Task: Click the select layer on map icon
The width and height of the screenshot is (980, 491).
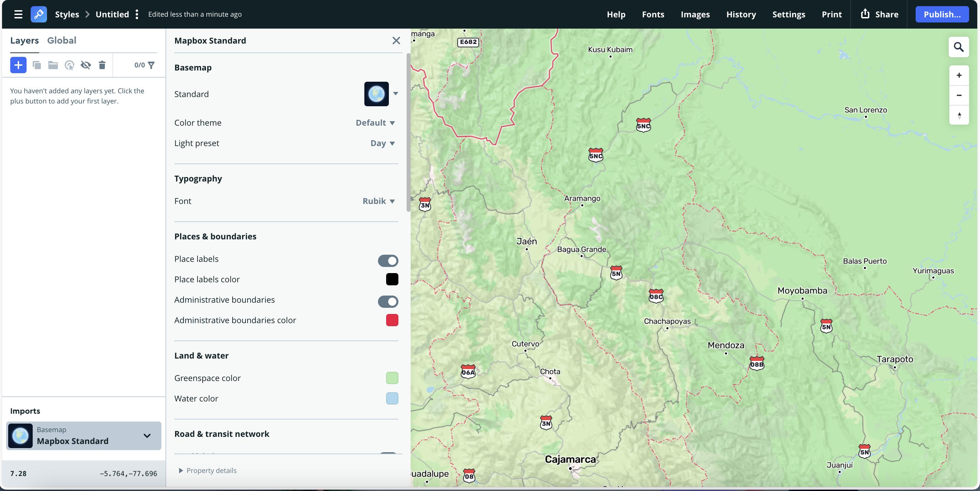Action: (69, 65)
